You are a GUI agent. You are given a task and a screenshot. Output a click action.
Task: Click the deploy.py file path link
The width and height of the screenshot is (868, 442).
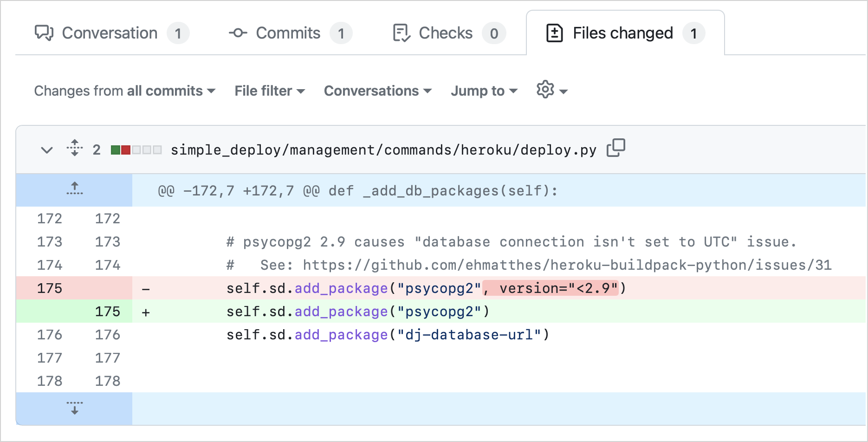(x=383, y=149)
